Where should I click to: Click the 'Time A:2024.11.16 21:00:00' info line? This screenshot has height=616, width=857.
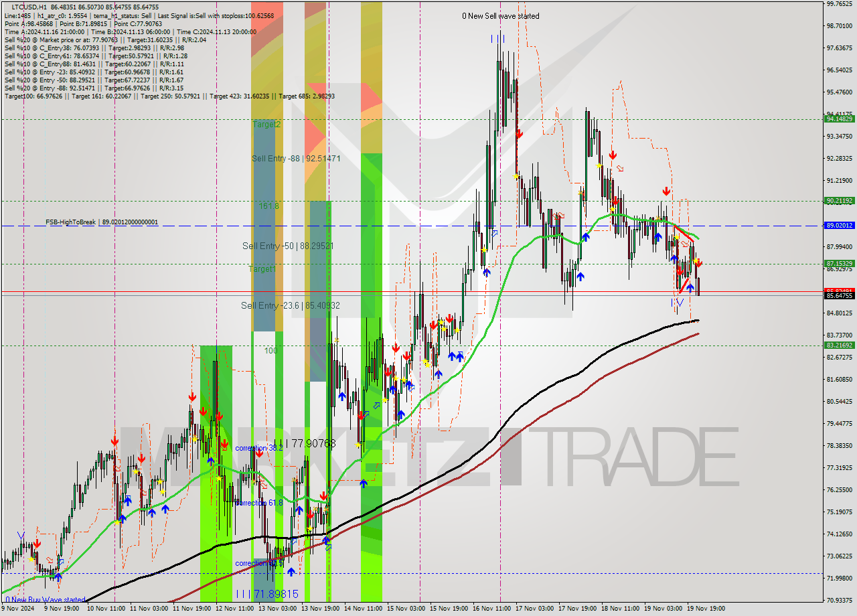(x=131, y=31)
